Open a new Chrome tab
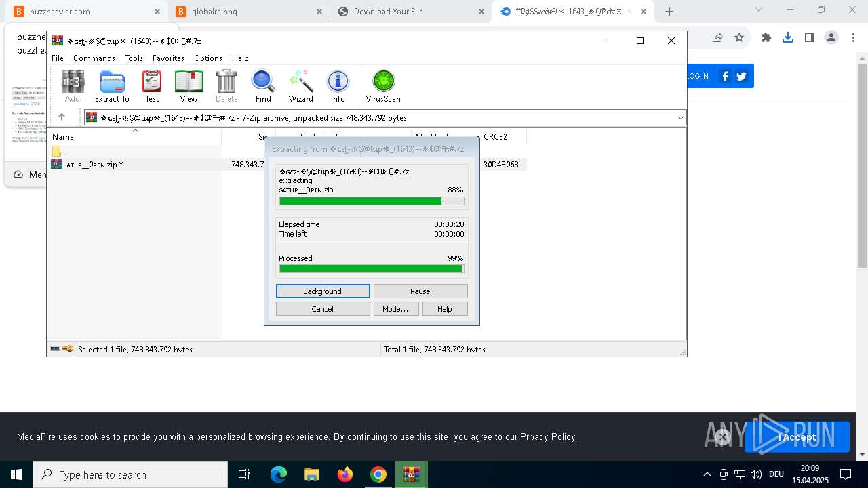Screen dimensions: 868x488 [x=669, y=12]
